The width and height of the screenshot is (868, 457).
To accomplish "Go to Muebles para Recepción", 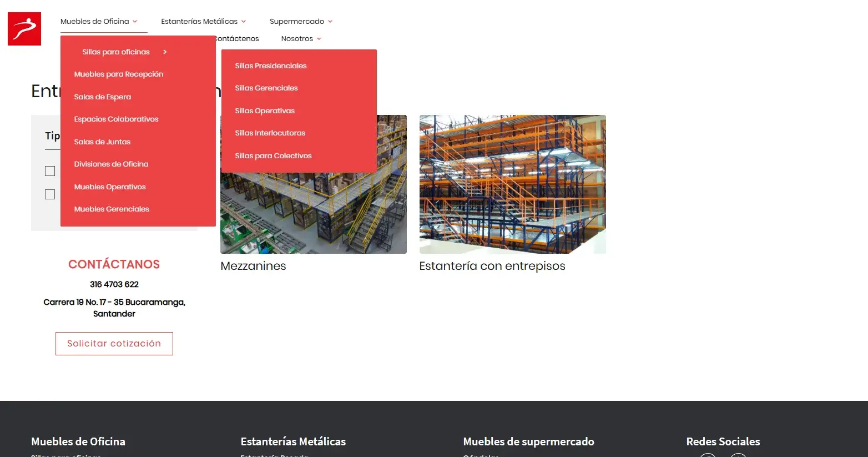I will pos(118,74).
